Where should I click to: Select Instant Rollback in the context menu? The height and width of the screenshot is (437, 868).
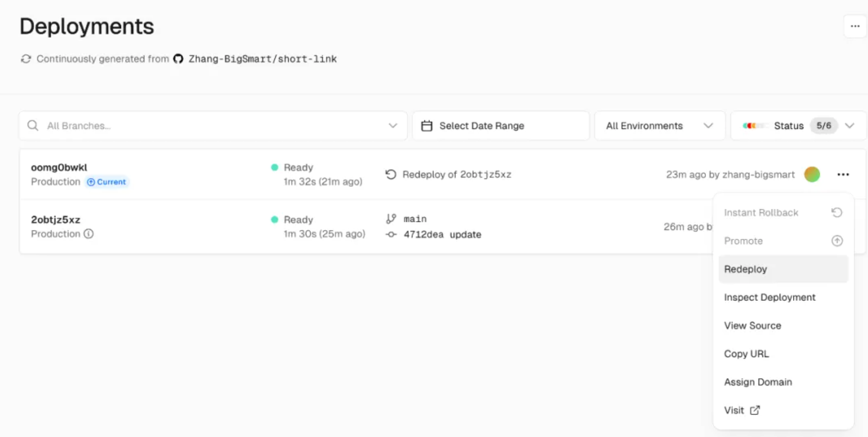click(x=783, y=213)
